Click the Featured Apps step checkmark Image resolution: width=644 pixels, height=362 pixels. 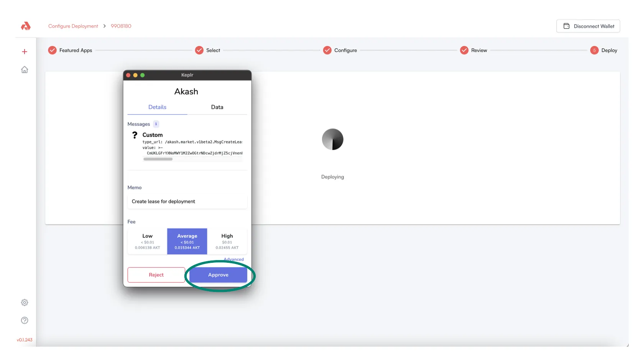pos(53,50)
